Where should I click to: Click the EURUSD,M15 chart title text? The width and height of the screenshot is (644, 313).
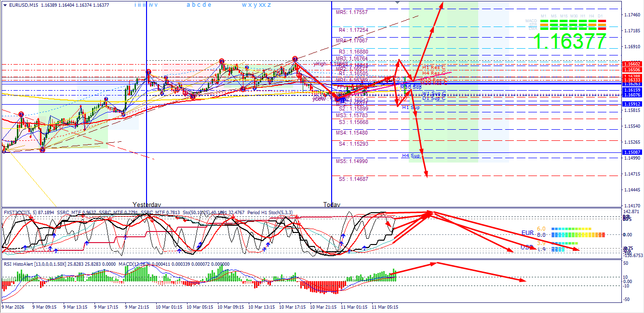click(23, 5)
